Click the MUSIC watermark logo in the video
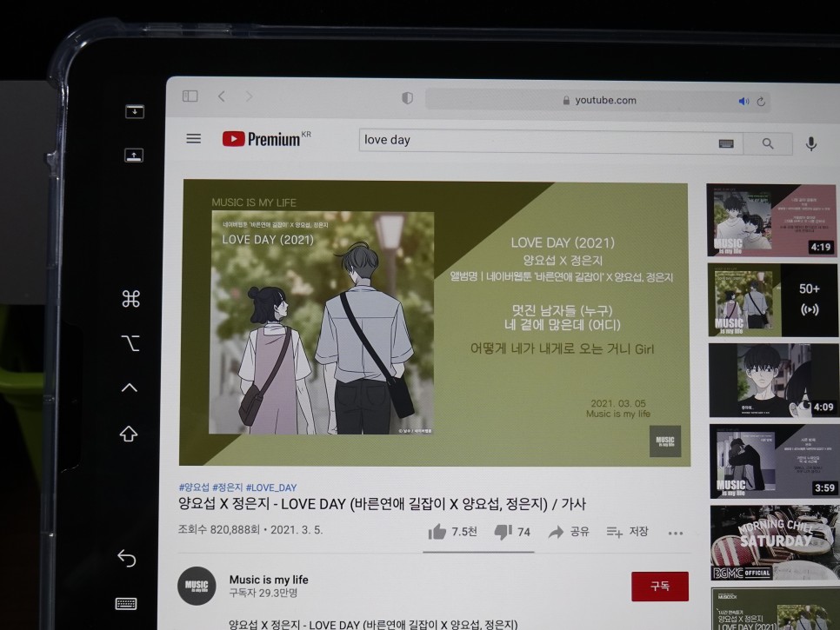 pyautogui.click(x=665, y=441)
